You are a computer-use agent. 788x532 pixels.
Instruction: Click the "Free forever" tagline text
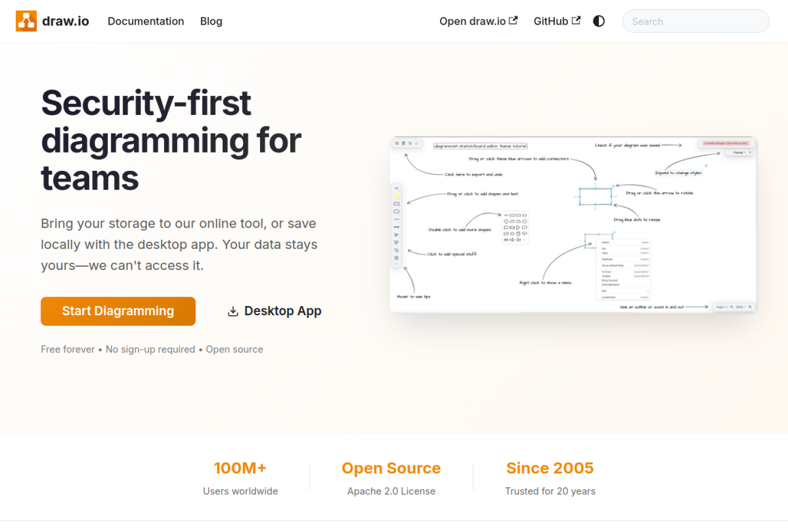[x=68, y=350]
